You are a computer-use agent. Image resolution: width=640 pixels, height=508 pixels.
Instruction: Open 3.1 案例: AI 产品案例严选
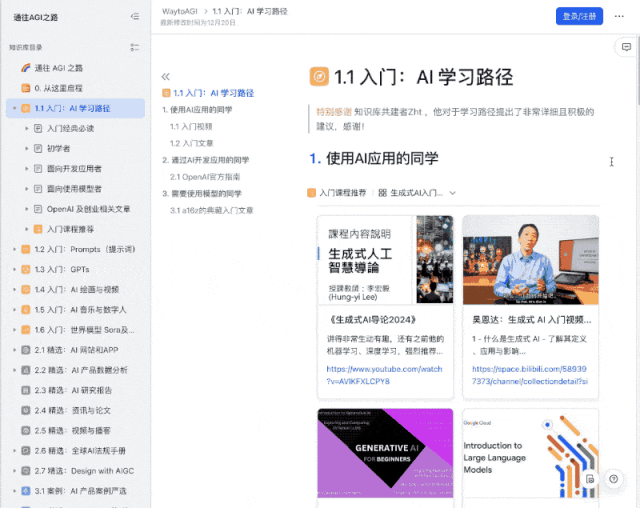[x=76, y=491]
